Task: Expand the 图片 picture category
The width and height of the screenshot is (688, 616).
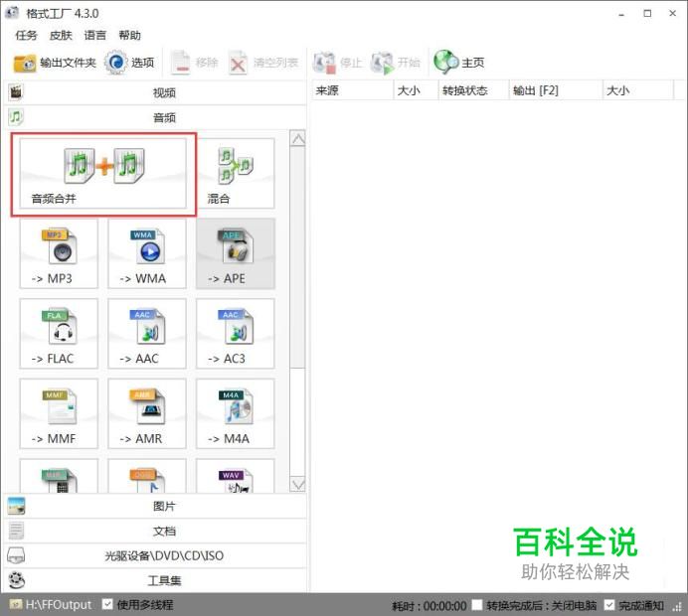Action: (155, 506)
